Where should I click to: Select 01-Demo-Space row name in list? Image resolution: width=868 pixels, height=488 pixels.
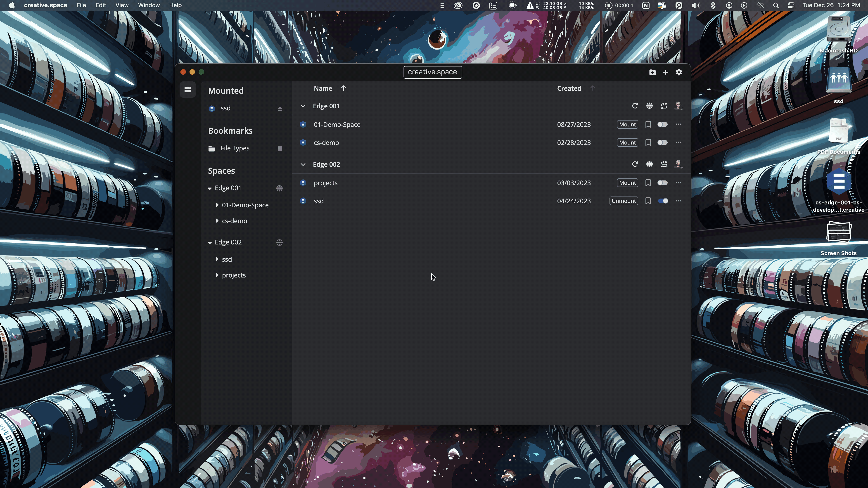click(x=337, y=125)
